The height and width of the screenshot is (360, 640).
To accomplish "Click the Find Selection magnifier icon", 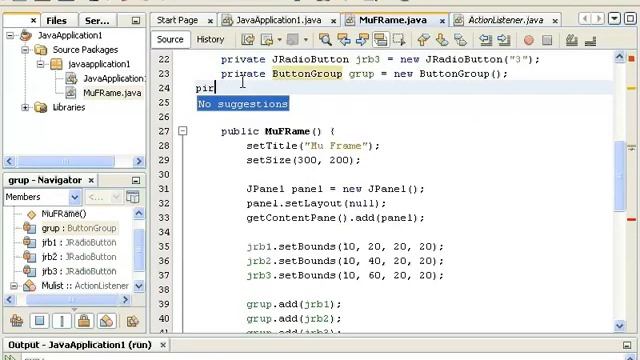I will pos(325,40).
